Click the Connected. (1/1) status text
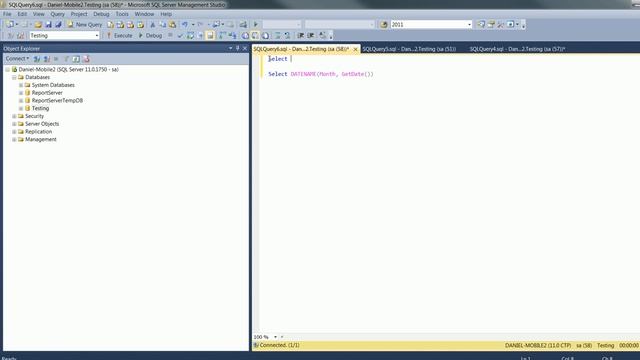Viewport: 640px width, 360px height. (x=280, y=345)
